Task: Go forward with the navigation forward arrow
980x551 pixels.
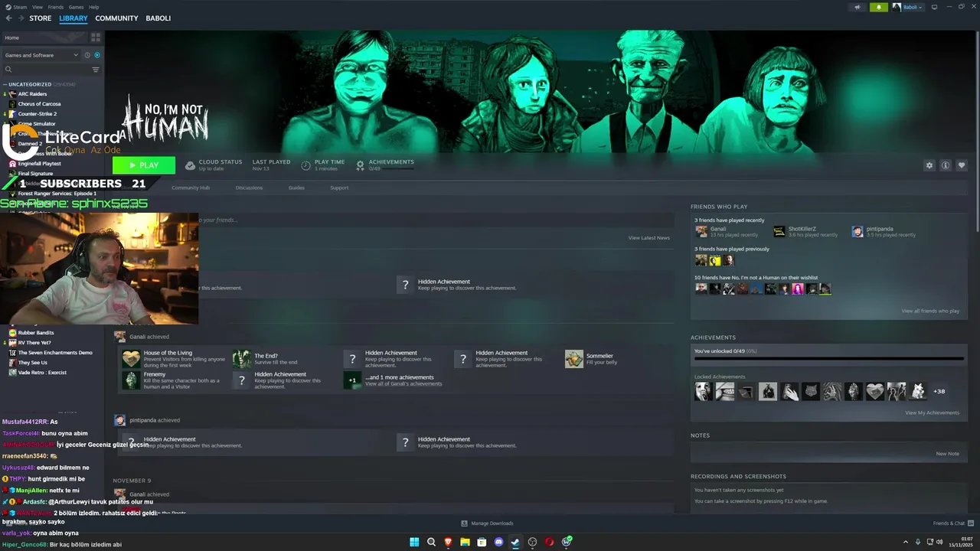Action: (20, 18)
